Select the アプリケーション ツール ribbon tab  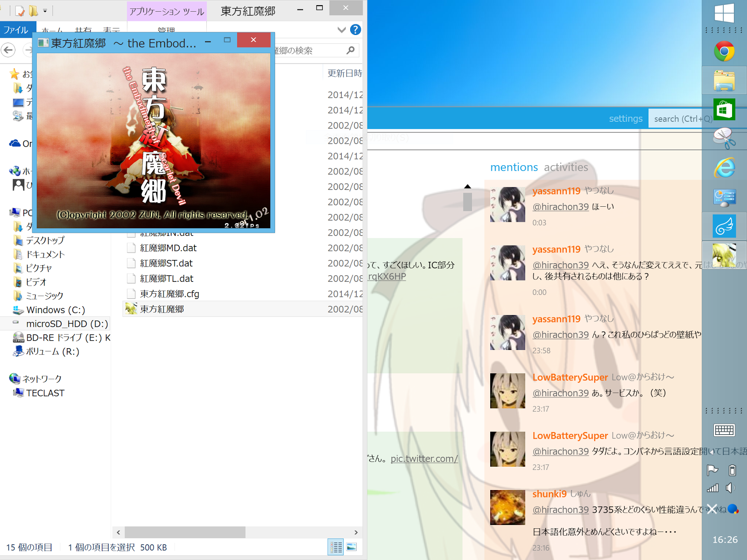click(167, 11)
